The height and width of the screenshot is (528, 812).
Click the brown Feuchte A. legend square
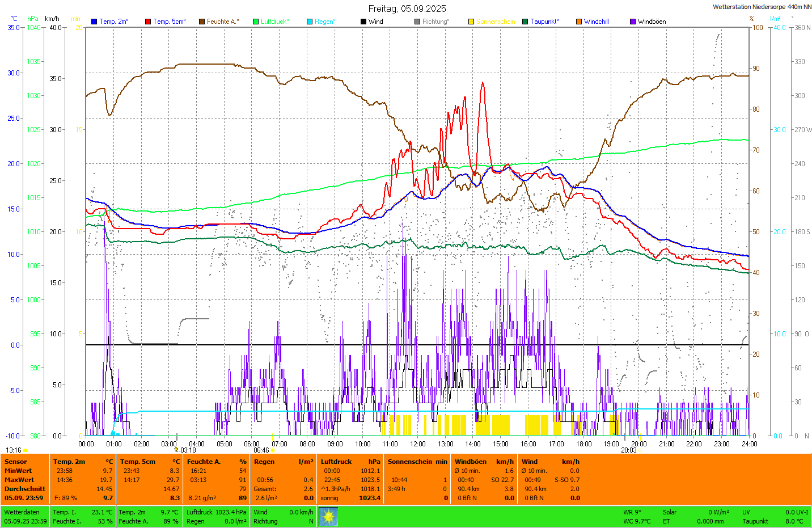click(202, 22)
